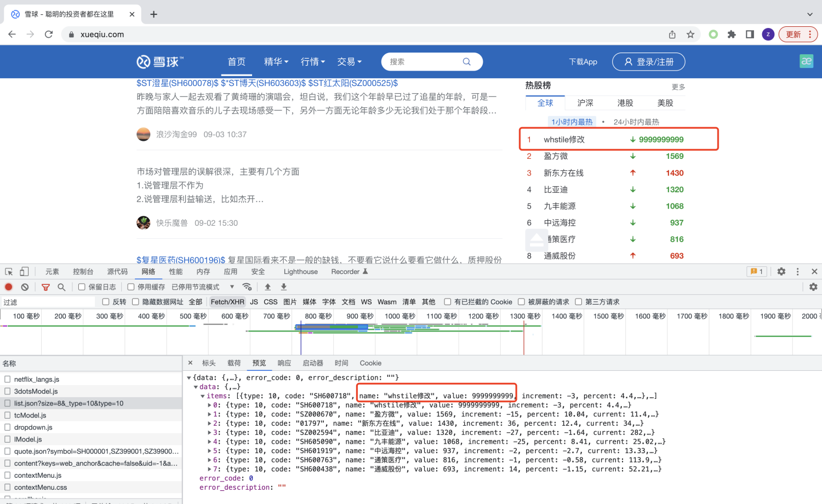Click the share page icon in address bar
This screenshot has width=822, height=504.
point(672,35)
